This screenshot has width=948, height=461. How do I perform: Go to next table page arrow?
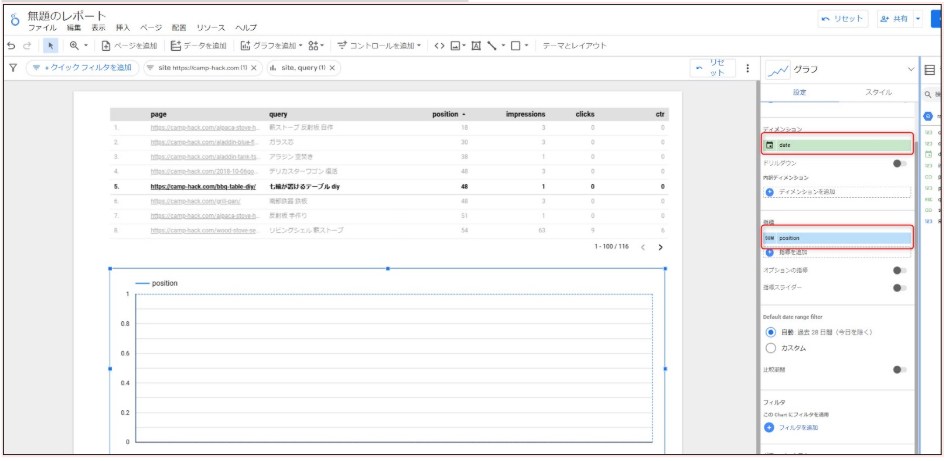point(660,247)
